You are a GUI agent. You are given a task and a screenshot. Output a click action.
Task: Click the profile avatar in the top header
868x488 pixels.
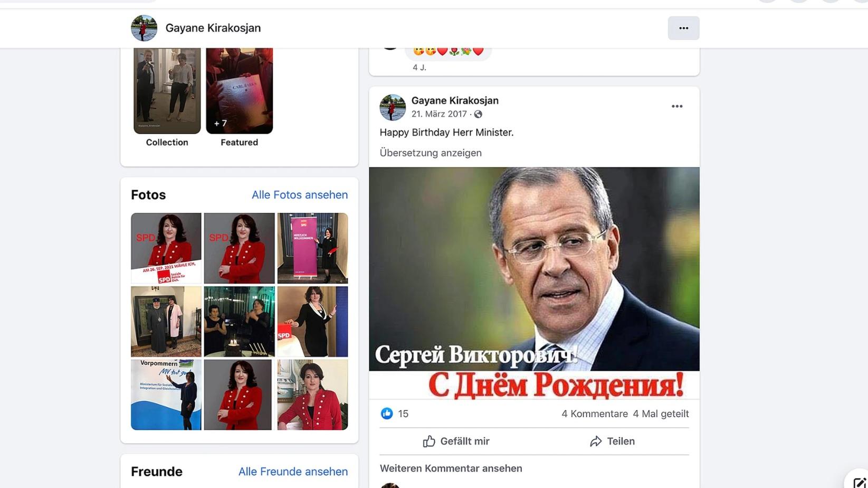[144, 28]
